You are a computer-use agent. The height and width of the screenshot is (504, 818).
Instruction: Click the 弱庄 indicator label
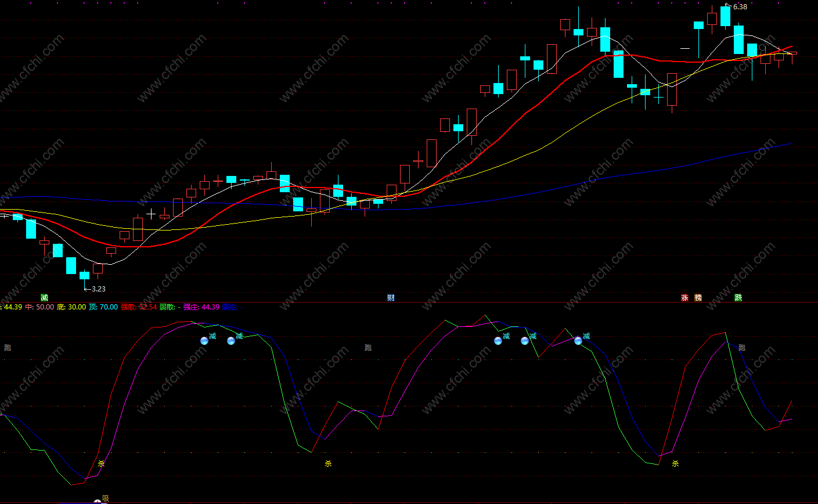(x=230, y=307)
